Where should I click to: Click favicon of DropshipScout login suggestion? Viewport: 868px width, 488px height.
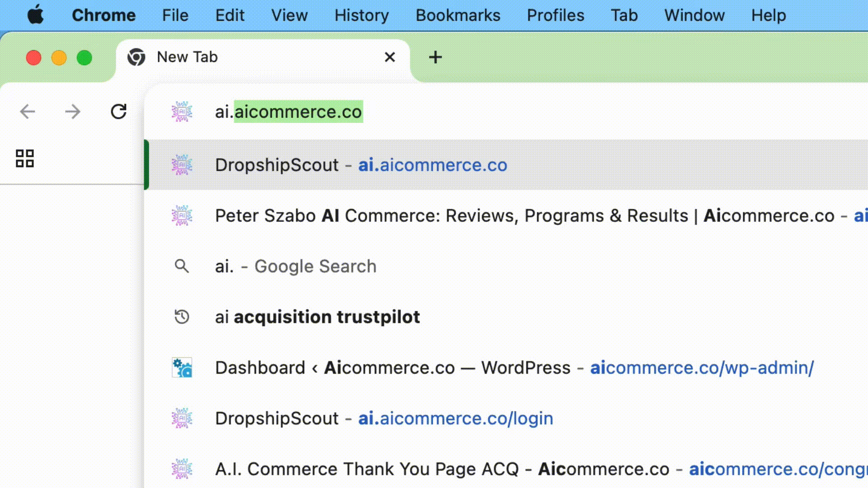pos(182,418)
